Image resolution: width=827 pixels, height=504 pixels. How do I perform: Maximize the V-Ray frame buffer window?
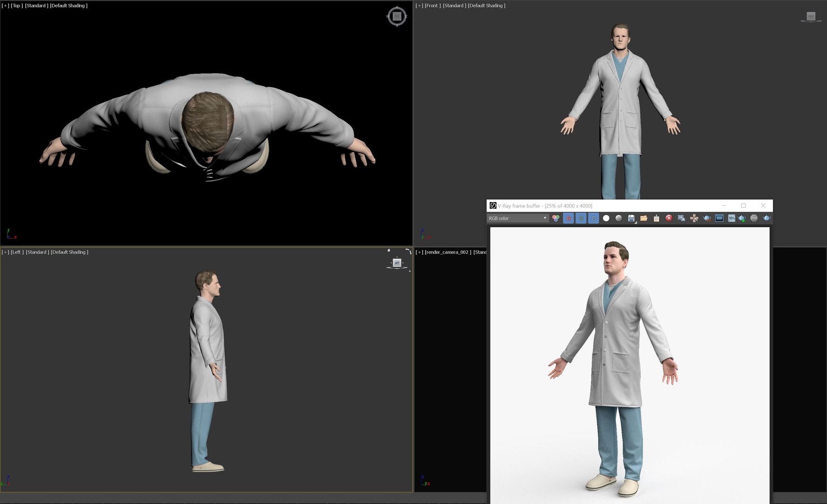click(x=743, y=205)
